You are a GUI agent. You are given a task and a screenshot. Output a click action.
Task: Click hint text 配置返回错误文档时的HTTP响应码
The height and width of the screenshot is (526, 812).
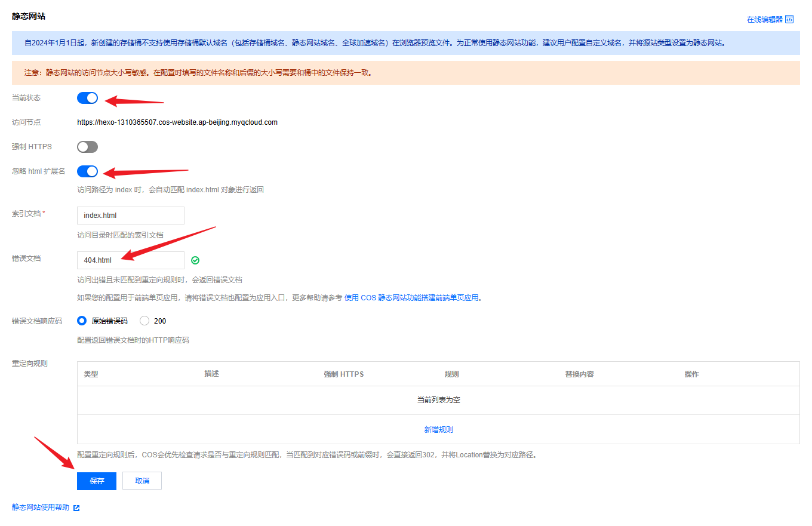[x=133, y=340]
